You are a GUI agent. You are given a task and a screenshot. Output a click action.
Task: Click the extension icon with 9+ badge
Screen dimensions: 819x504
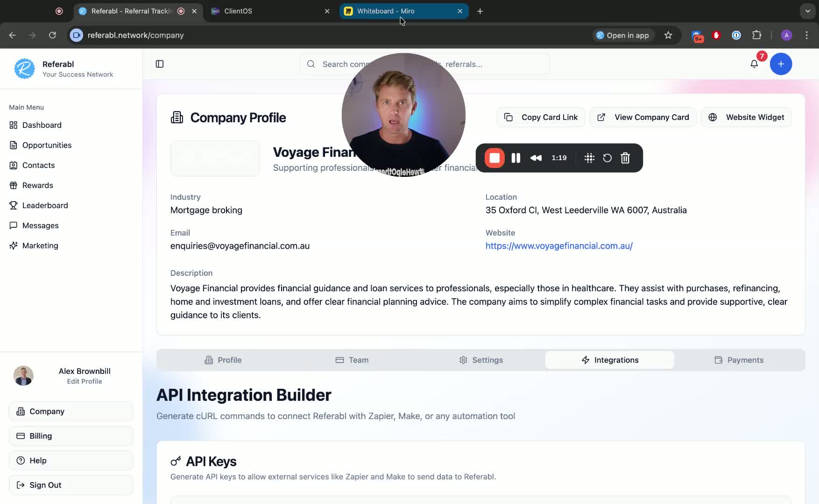[697, 35]
